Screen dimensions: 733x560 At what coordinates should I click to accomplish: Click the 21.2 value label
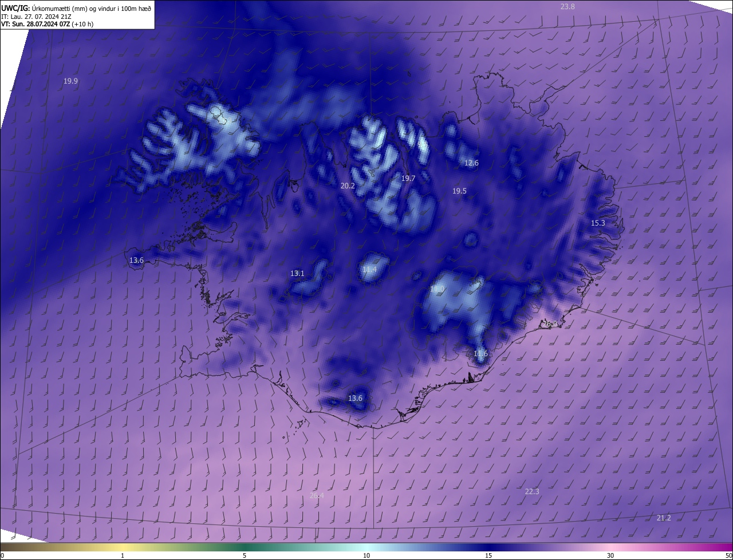[x=664, y=518]
